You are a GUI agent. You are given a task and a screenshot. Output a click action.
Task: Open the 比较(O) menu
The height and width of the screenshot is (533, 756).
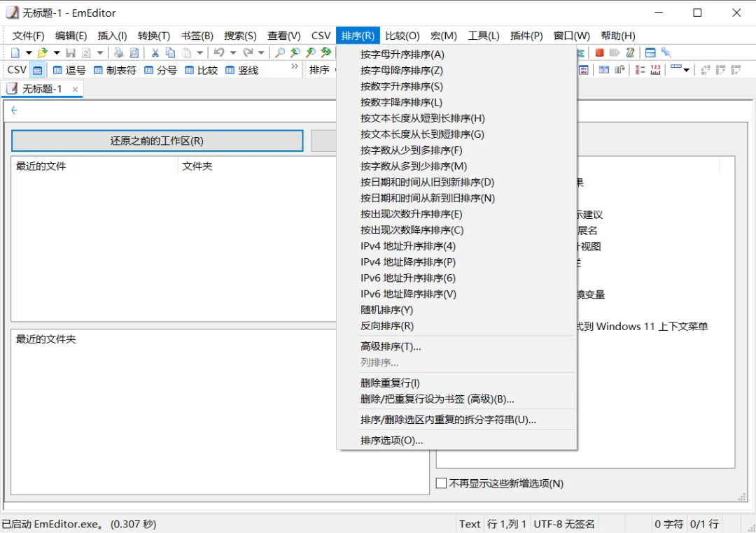[x=402, y=36]
